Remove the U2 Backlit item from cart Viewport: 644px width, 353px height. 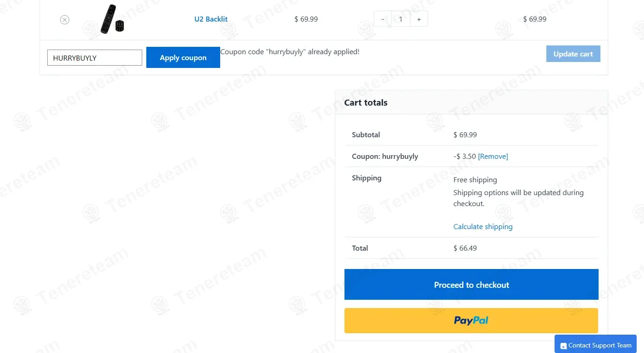65,20
